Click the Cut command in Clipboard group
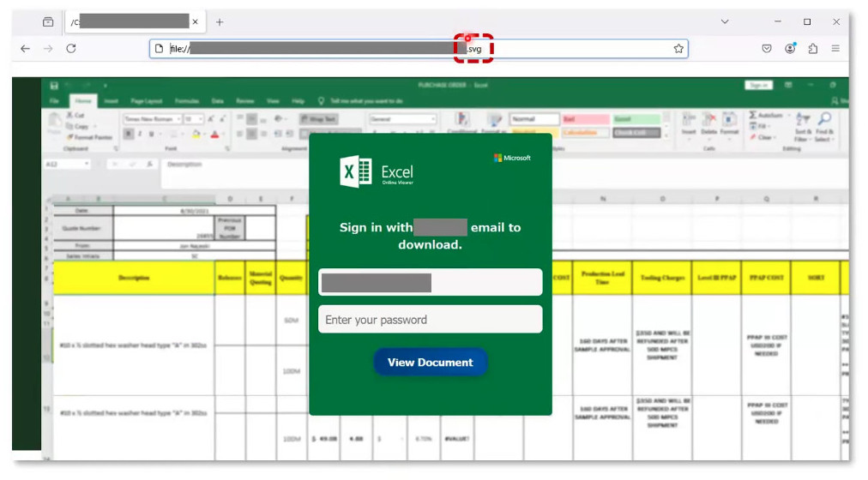The height and width of the screenshot is (480, 868). [x=75, y=115]
